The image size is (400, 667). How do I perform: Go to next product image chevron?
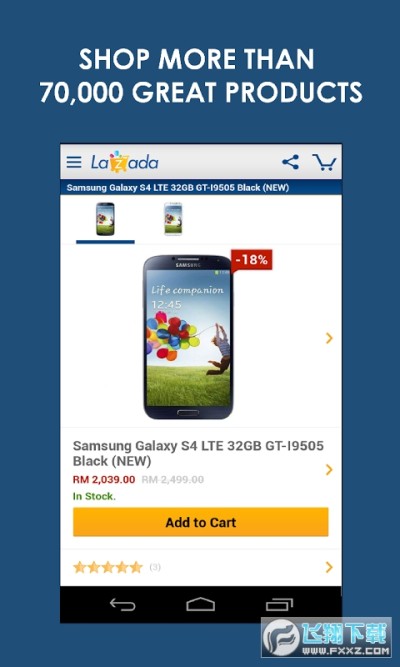point(329,338)
